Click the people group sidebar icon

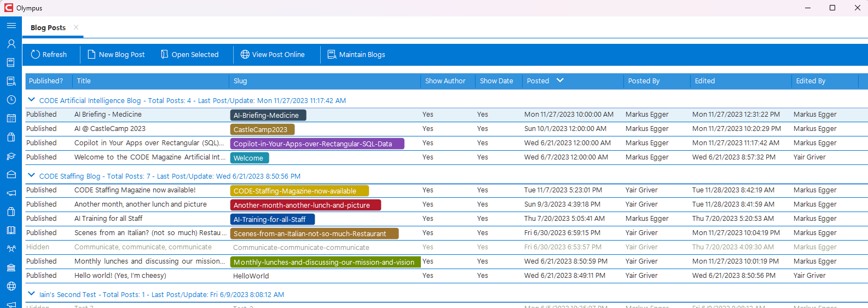coord(11,249)
